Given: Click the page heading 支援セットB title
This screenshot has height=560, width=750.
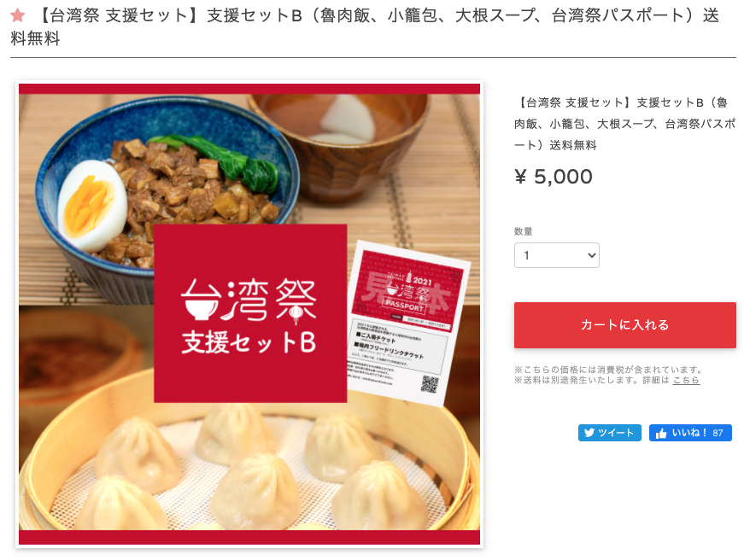Looking at the screenshot, I should (365, 26).
